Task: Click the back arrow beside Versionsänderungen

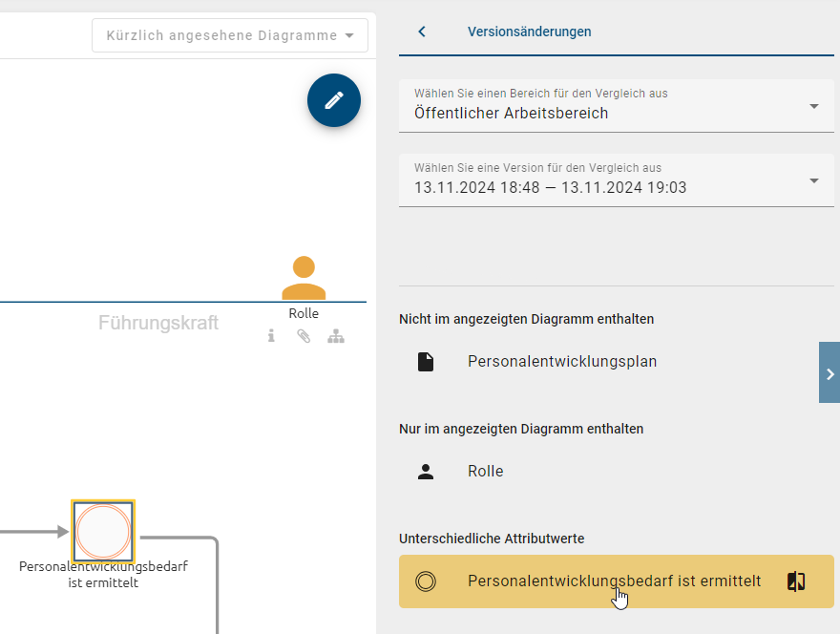Action: [421, 31]
